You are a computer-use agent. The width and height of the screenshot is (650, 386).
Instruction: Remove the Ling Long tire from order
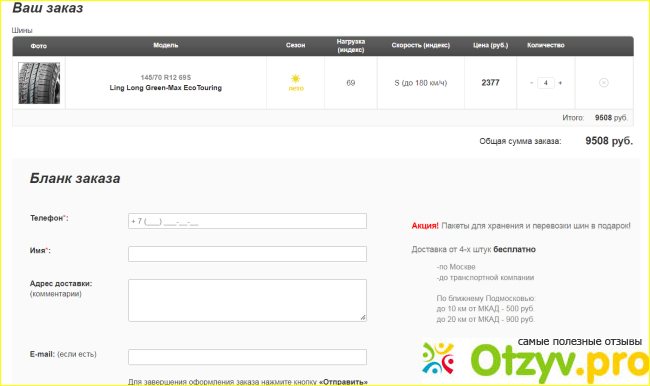pos(604,83)
